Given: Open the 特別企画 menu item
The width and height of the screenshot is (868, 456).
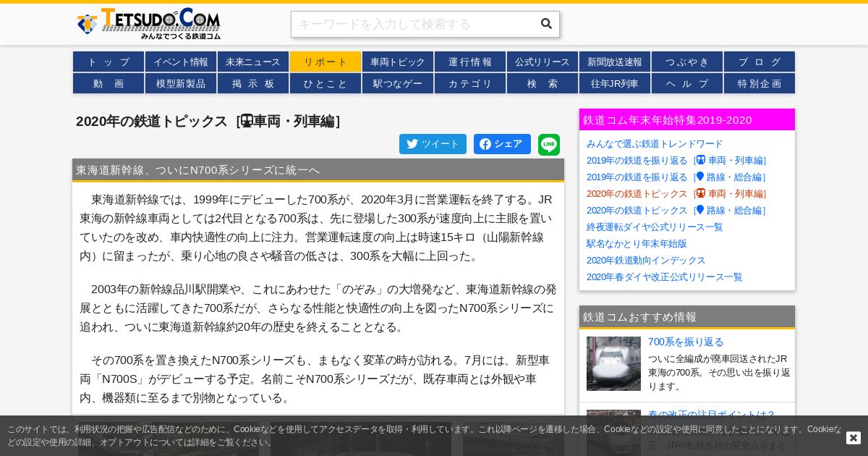Looking at the screenshot, I should [x=759, y=83].
